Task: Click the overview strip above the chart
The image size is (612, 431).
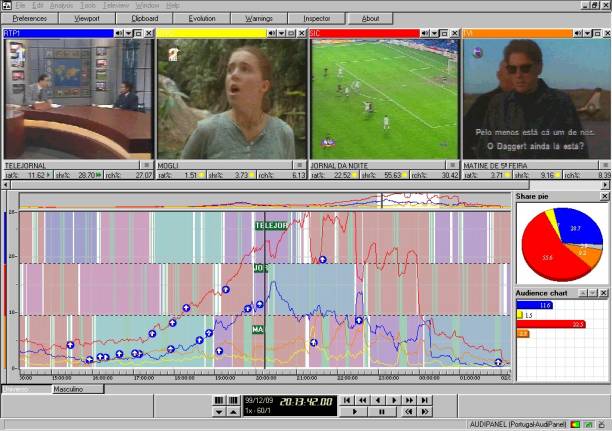Action: [x=265, y=201]
